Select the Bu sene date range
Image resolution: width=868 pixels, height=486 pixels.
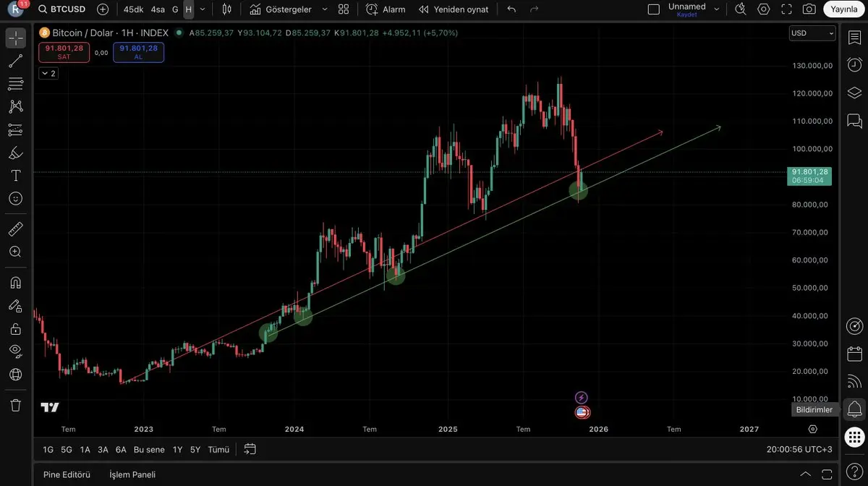(150, 449)
